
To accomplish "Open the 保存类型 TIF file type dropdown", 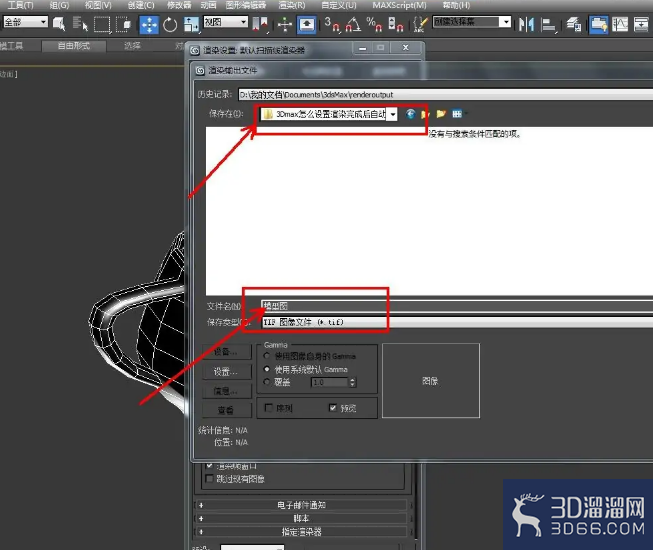I will coord(457,322).
